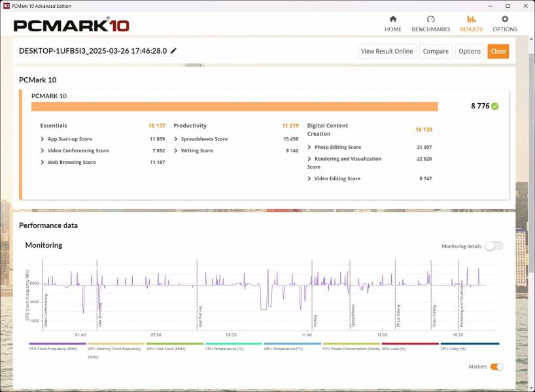Turn off the Markers toggle
Image resolution: width=535 pixels, height=392 pixels.
pos(496,367)
